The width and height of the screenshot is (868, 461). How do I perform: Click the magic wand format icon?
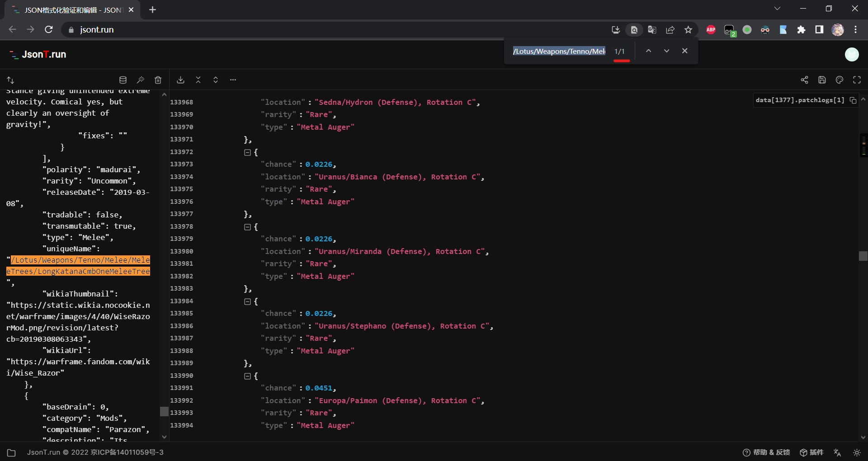(x=141, y=80)
